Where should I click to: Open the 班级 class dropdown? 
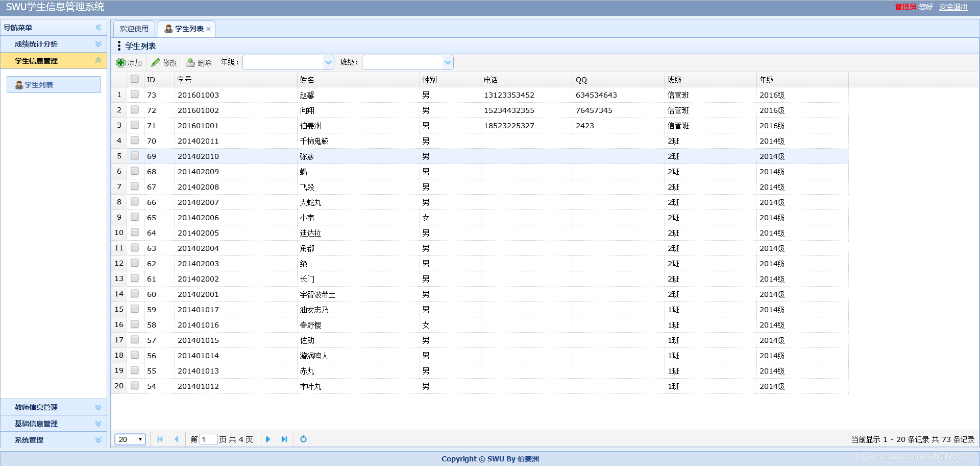pos(448,62)
